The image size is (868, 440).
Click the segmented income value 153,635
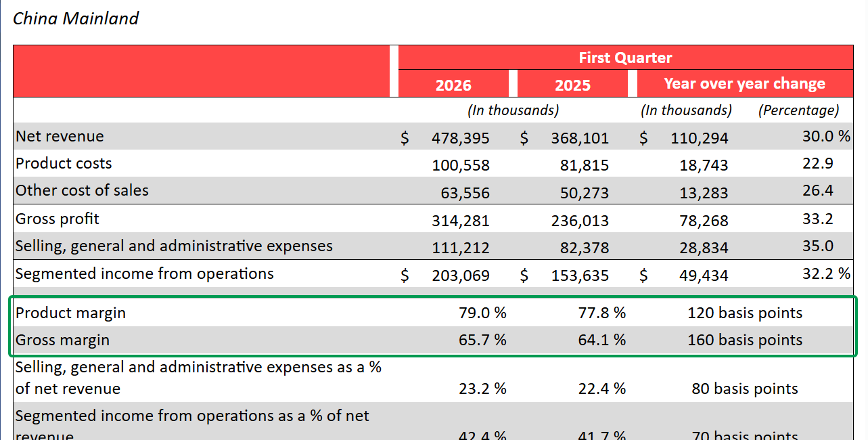click(580, 276)
